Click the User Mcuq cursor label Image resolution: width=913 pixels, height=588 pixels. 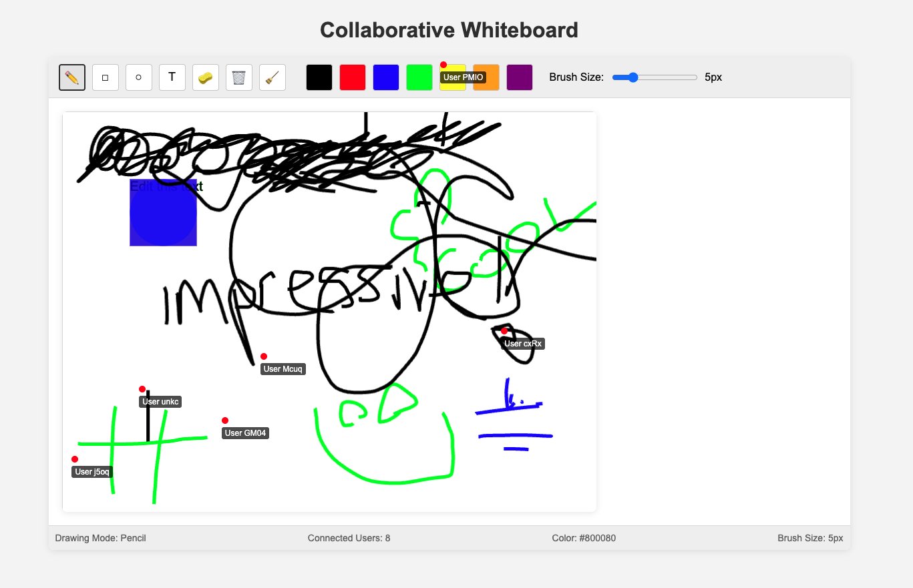click(283, 369)
